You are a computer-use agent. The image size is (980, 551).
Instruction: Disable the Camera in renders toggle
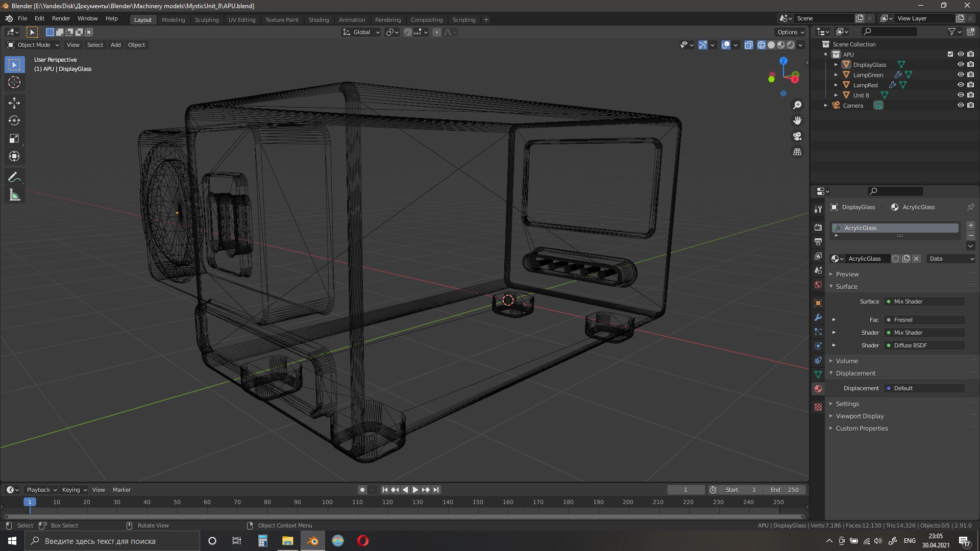(970, 105)
